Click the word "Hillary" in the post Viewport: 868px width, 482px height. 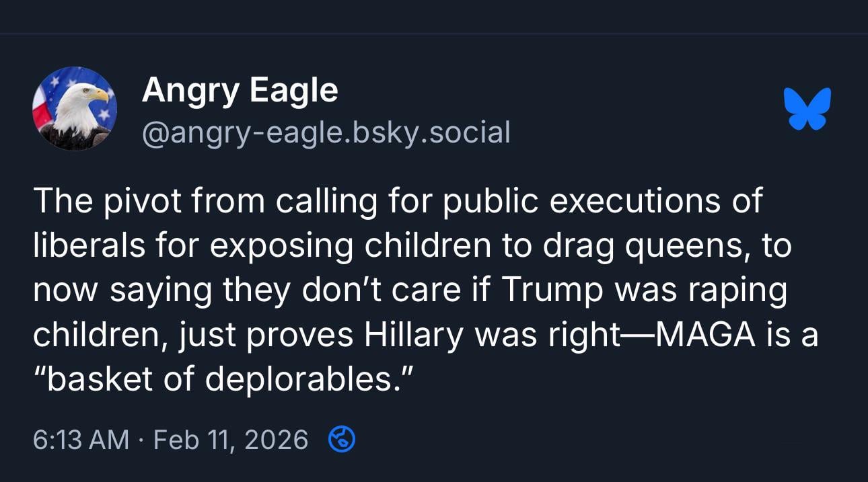click(414, 335)
